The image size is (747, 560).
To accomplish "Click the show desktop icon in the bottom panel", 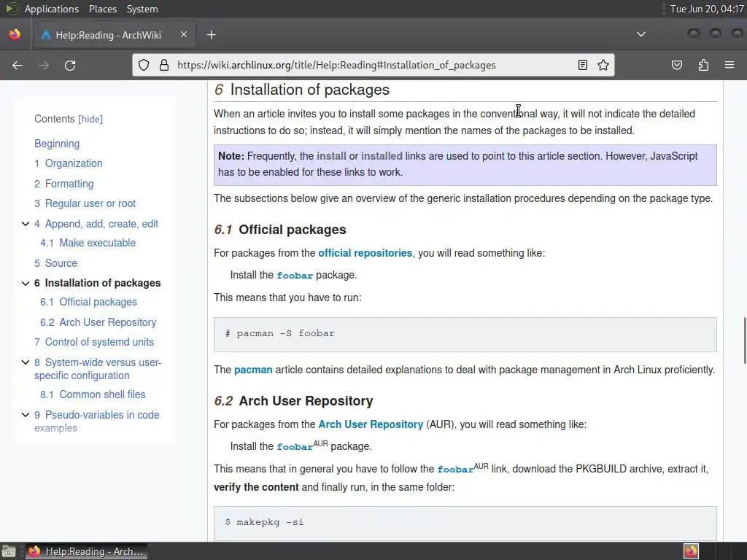I will click(x=9, y=551).
